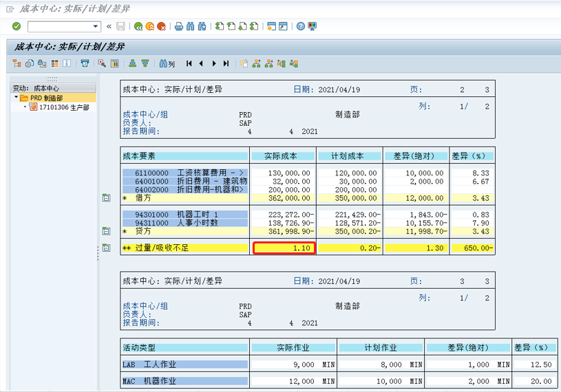
Task: Open Customize Local Layout monitor icon
Action: pyautogui.click(x=312, y=26)
